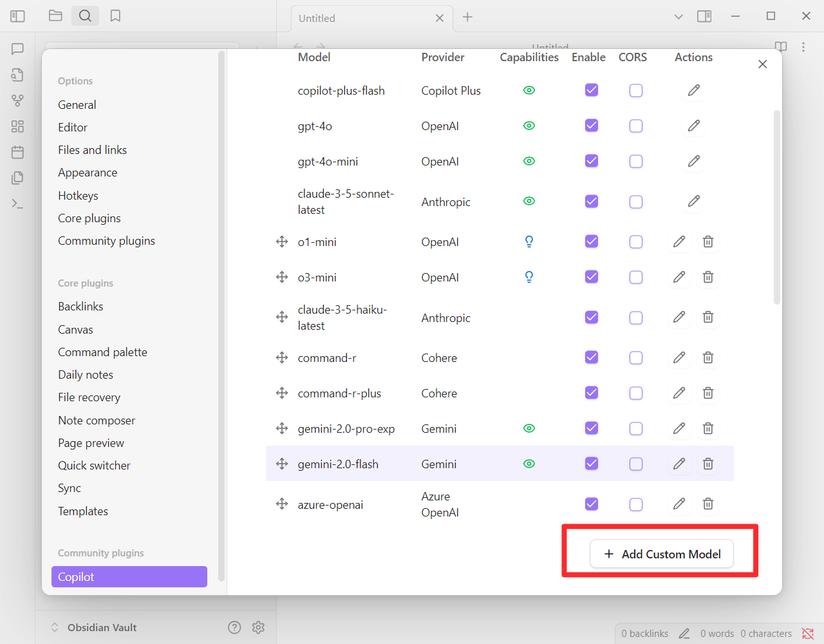Edit the gemini-2.0-flash model
This screenshot has width=824, height=644.
pyautogui.click(x=679, y=464)
